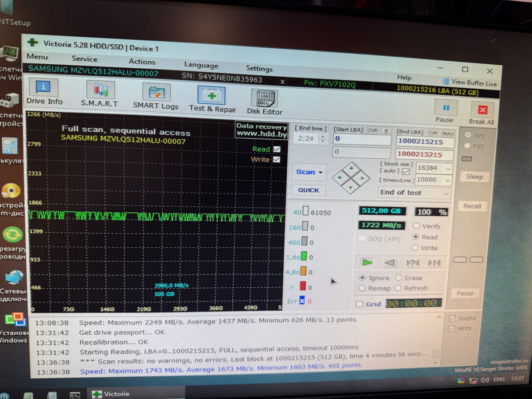Image resolution: width=532 pixels, height=399 pixels.
Task: Click the Sleep button
Action: [x=474, y=176]
